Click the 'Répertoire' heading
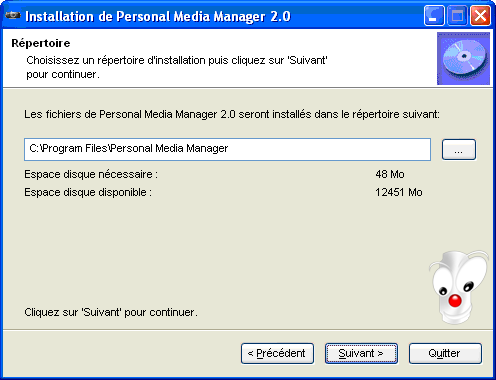 [41, 43]
